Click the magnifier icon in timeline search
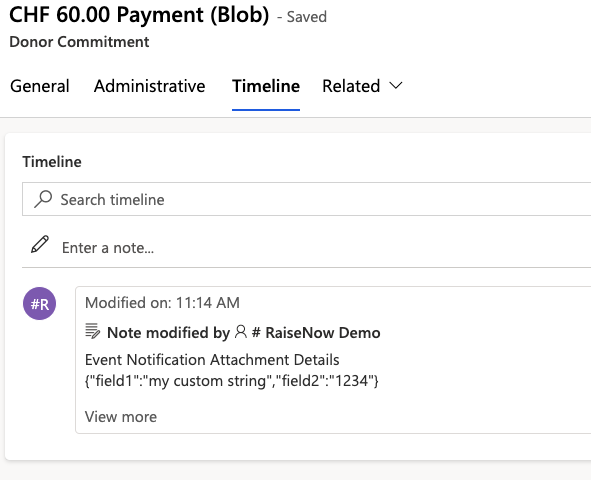The image size is (591, 480). (43, 199)
